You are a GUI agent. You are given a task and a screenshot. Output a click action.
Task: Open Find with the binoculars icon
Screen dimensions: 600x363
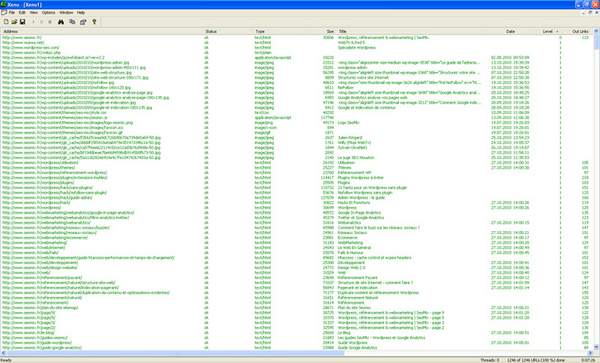(x=61, y=22)
